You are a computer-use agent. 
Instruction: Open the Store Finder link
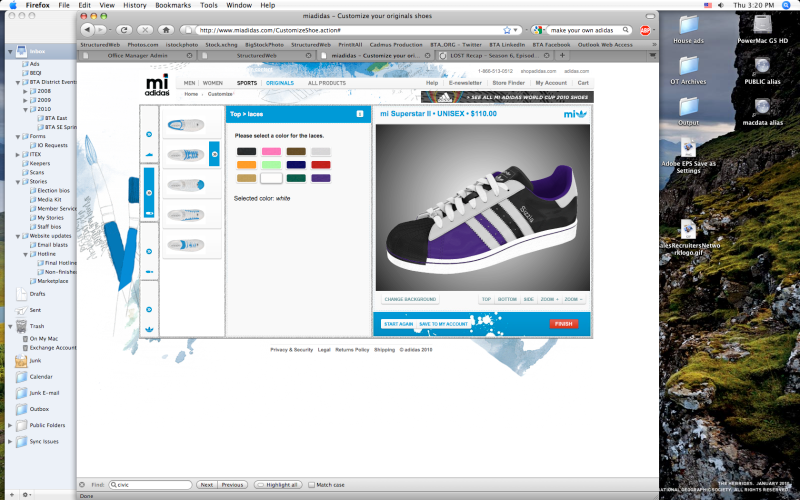click(x=508, y=83)
